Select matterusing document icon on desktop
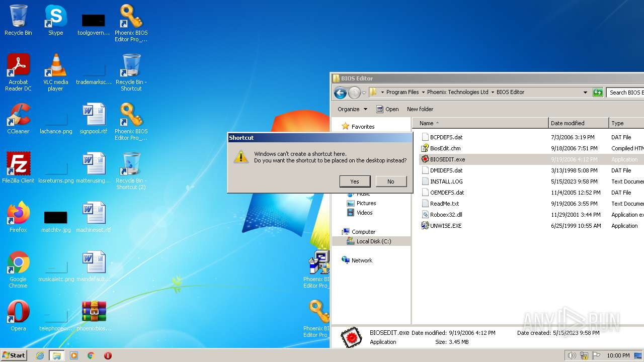 pyautogui.click(x=94, y=168)
